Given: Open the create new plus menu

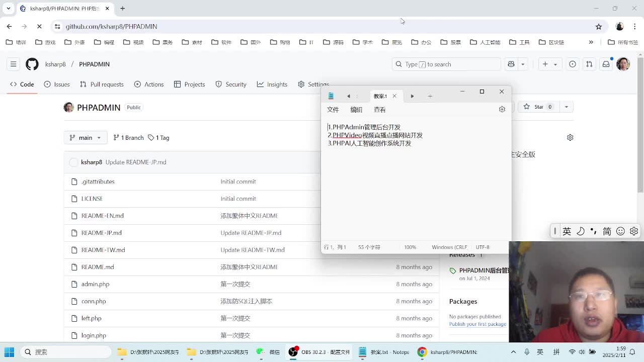Looking at the screenshot, I should (549, 64).
